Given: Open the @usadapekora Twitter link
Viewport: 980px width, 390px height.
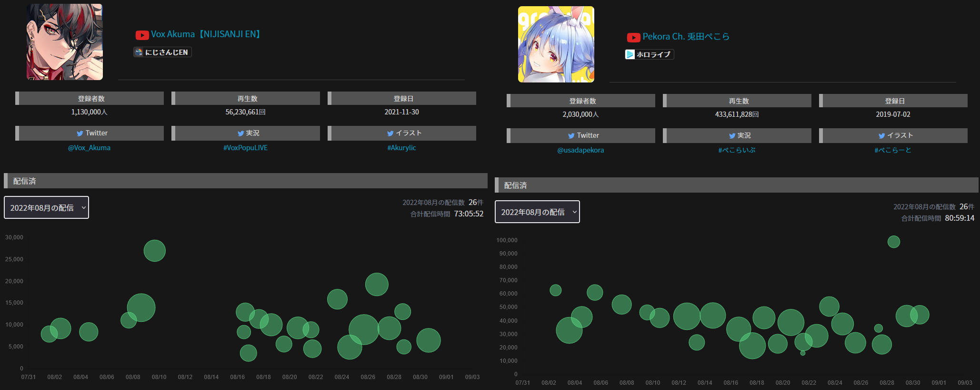Looking at the screenshot, I should point(580,150).
